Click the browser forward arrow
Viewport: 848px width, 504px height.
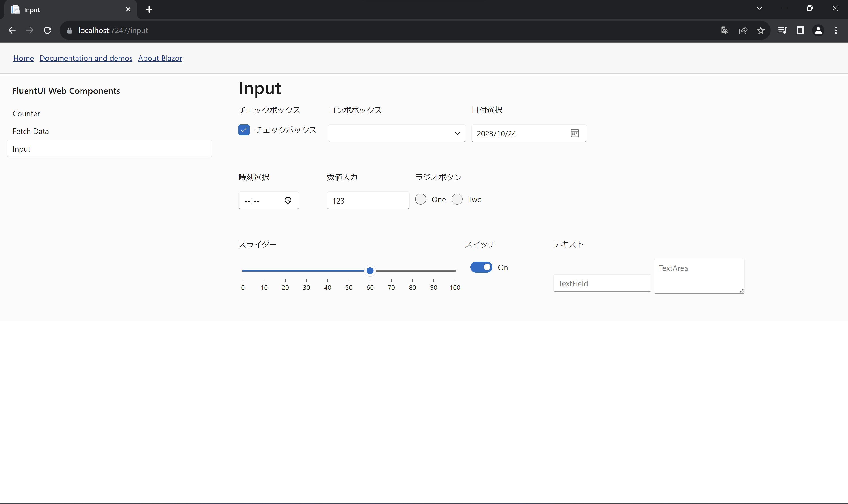coord(30,30)
